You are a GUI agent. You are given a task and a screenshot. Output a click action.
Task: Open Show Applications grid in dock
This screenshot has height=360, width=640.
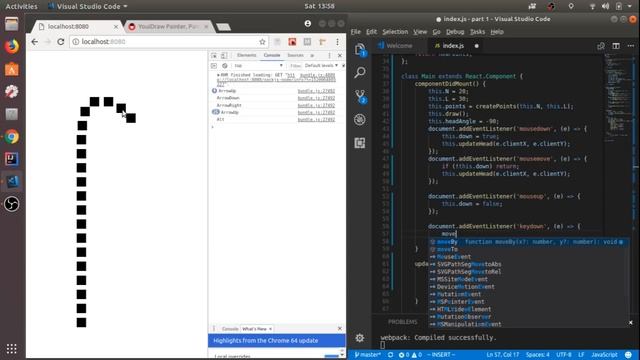point(11,348)
